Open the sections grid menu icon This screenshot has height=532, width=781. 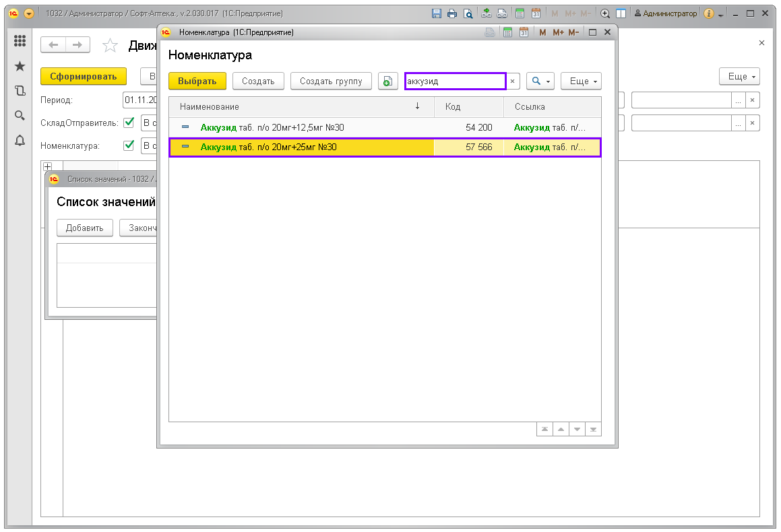(x=20, y=41)
